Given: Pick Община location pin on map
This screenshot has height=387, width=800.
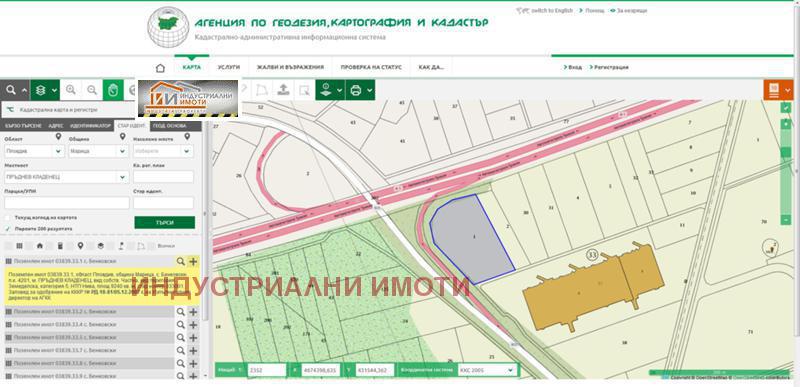Looking at the screenshot, I should (x=122, y=137).
